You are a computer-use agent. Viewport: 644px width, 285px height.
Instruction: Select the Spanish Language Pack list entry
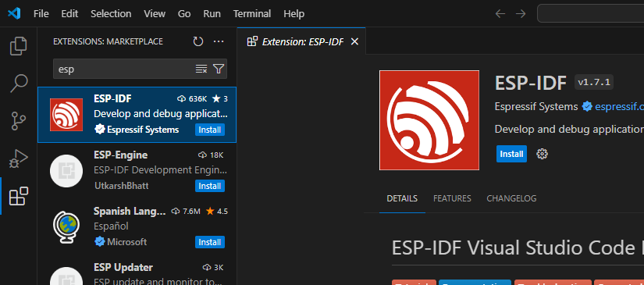pos(137,227)
